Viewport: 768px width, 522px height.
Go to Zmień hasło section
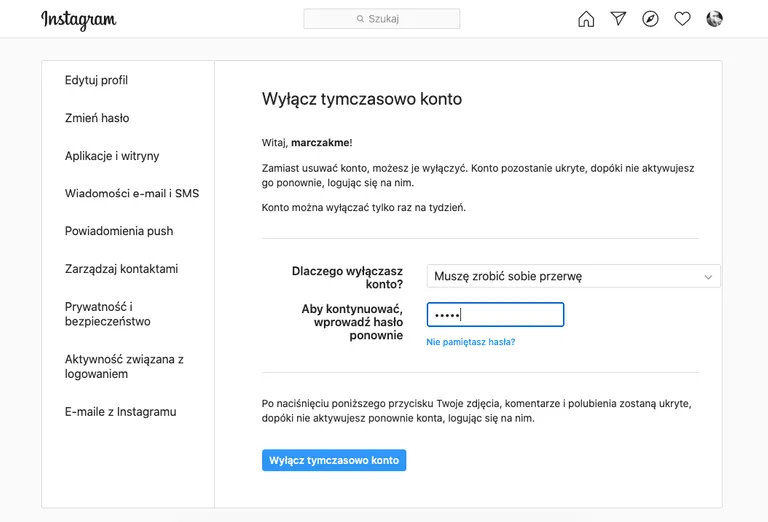click(x=97, y=118)
